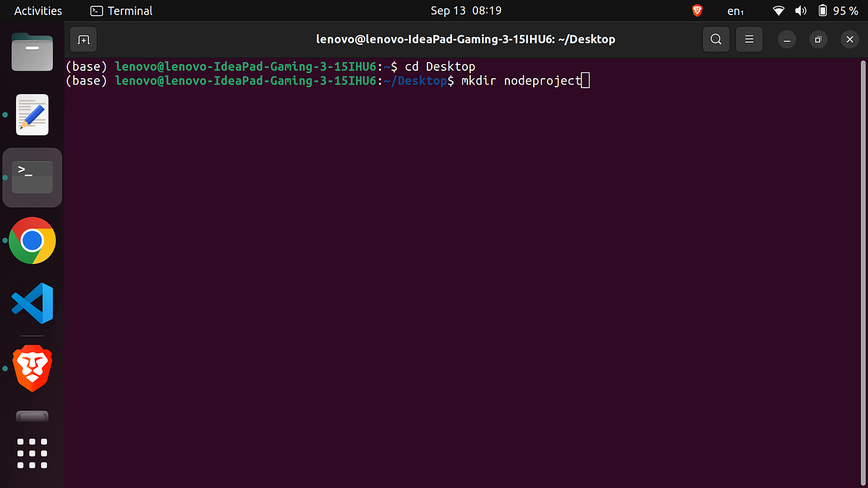Click Activities in the top bar

(37, 10)
